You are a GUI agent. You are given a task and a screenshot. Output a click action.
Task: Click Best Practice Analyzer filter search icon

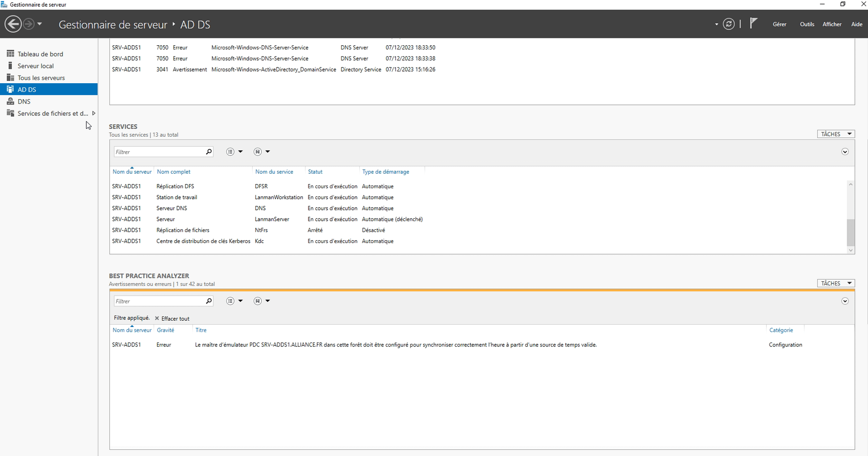(x=208, y=301)
